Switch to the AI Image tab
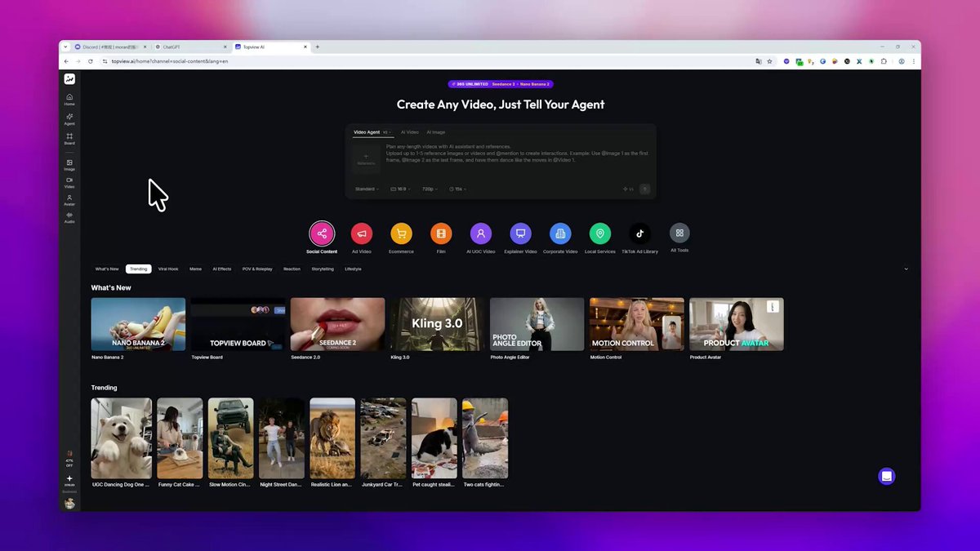Screen dimensions: 980x551 tap(436, 132)
